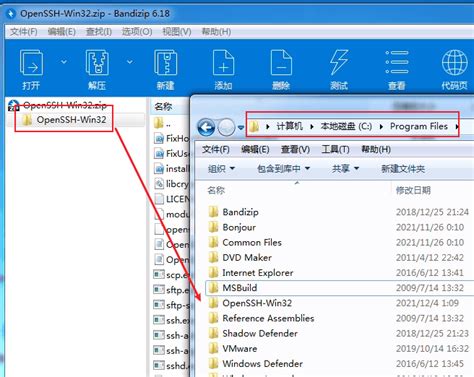Open Bandizip 选项(O) menu
474x377 pixels.
pyautogui.click(x=137, y=32)
